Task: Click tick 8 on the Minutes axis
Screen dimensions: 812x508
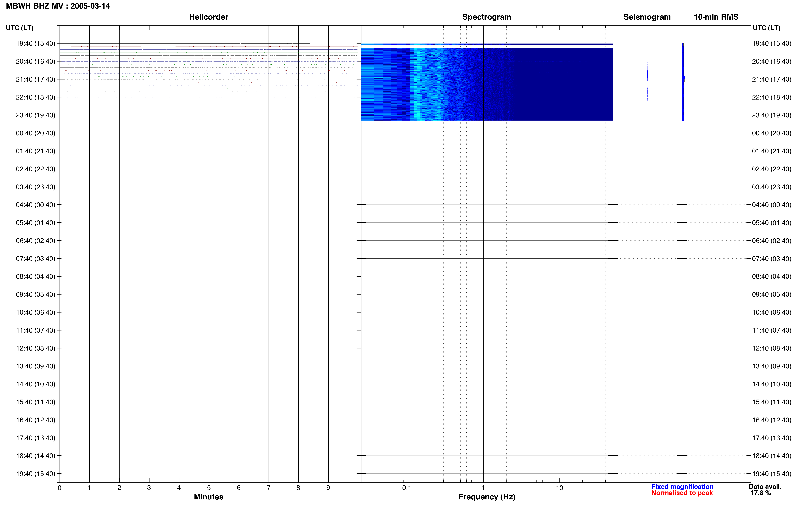Action: coord(298,487)
